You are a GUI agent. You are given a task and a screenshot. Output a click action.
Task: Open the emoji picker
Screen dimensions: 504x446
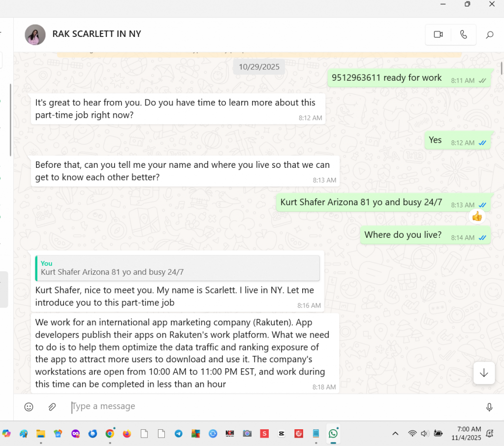click(x=29, y=407)
